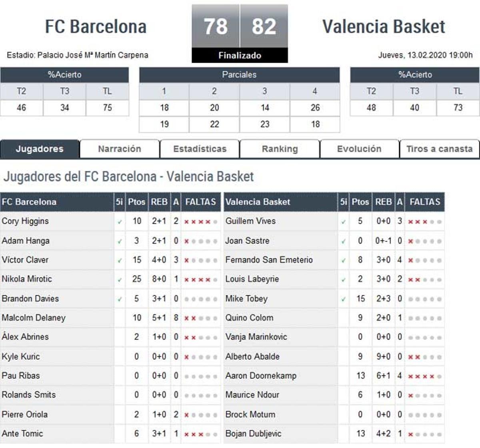Open the Estadísticas tab
480x448 pixels.
click(x=200, y=149)
